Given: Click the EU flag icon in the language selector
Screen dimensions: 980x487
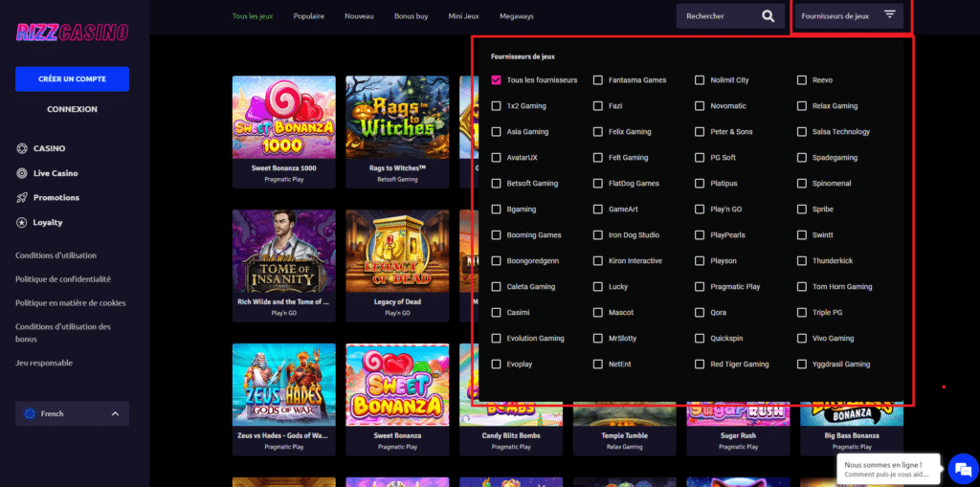Looking at the screenshot, I should (x=30, y=414).
